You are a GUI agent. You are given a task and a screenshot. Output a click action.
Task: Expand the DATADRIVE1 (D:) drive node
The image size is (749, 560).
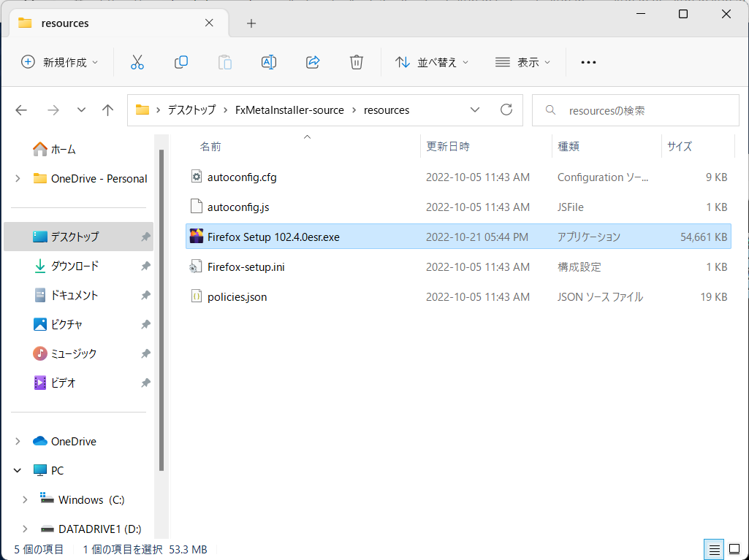(x=25, y=529)
